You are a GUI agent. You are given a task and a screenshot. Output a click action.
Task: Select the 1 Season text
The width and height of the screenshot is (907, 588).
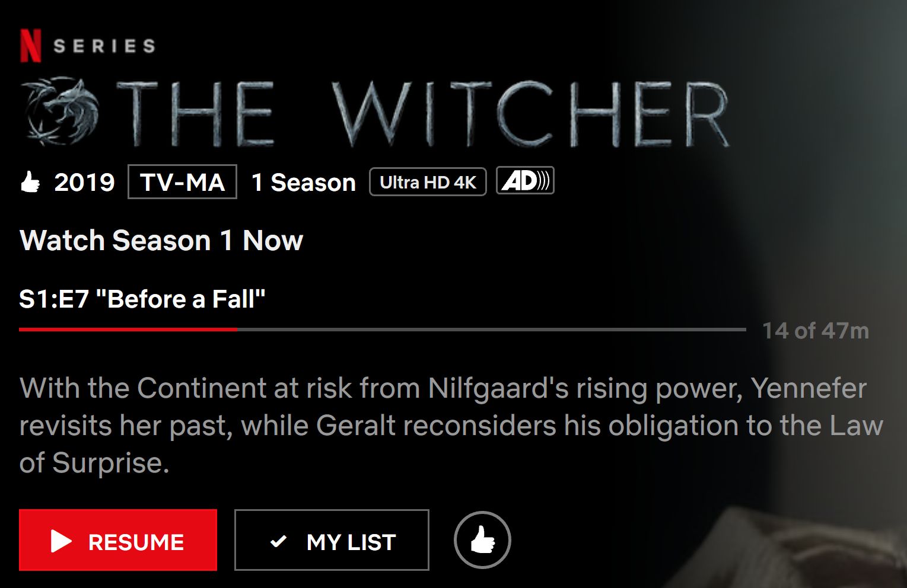[304, 183]
